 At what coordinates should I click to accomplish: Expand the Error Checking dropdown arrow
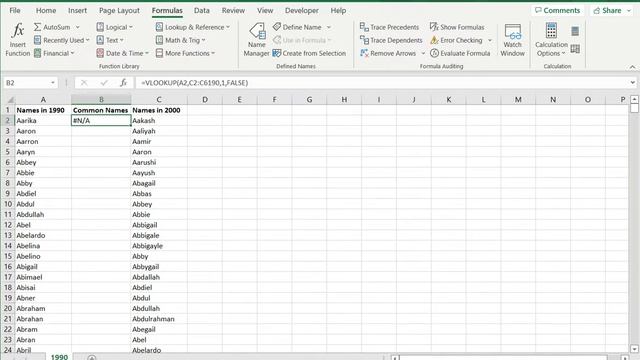[490, 40]
